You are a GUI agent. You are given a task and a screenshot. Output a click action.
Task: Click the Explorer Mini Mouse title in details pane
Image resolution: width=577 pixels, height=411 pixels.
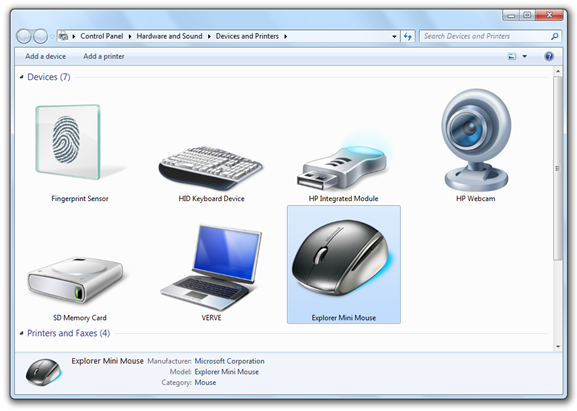pyautogui.click(x=107, y=361)
